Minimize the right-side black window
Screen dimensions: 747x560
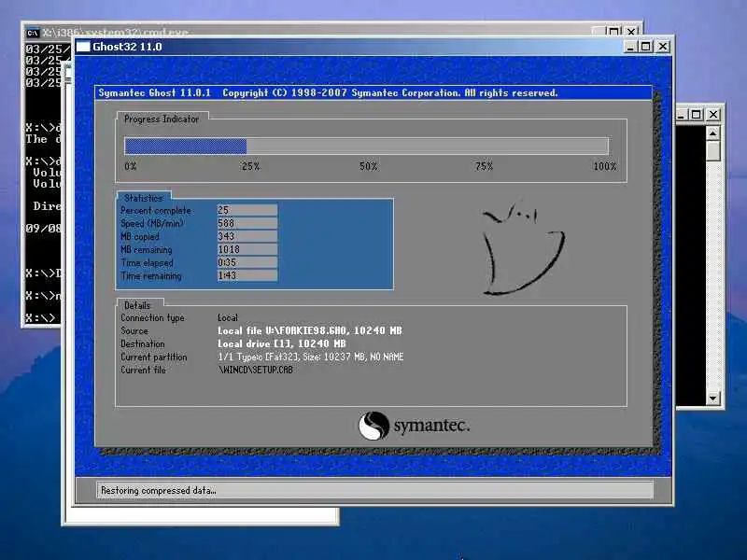tap(682, 115)
